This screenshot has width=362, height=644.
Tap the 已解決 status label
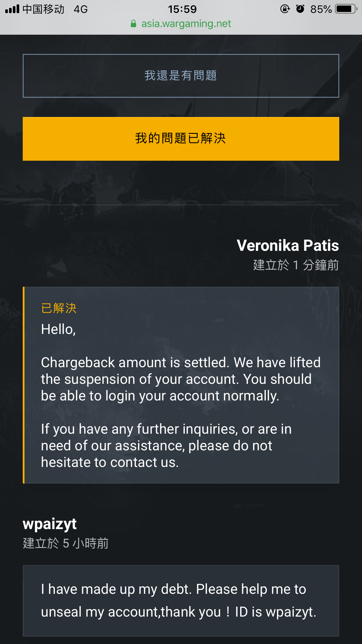pos(59,308)
